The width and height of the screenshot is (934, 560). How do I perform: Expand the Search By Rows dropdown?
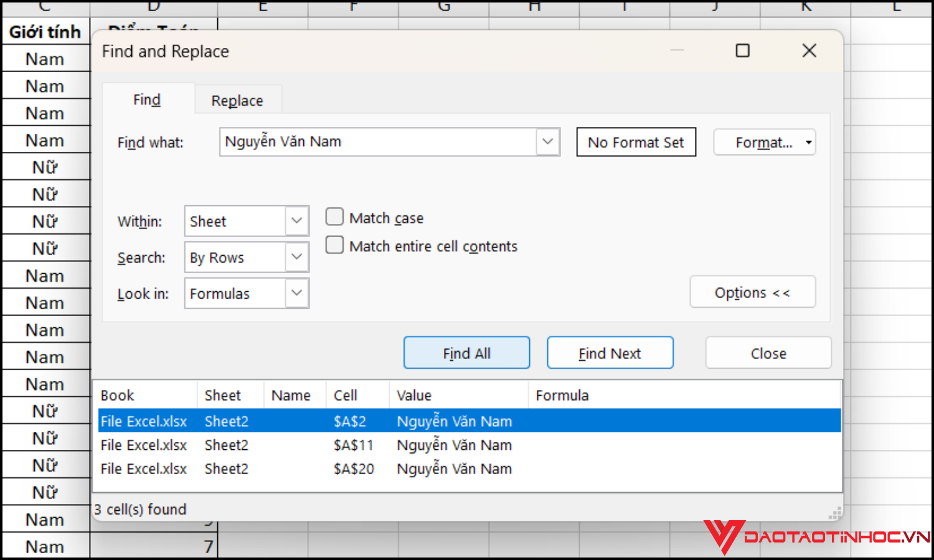297,257
